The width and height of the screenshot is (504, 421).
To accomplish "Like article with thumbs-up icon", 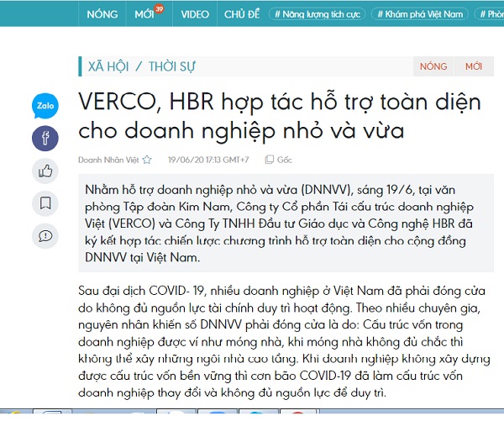I will pyautogui.click(x=45, y=171).
